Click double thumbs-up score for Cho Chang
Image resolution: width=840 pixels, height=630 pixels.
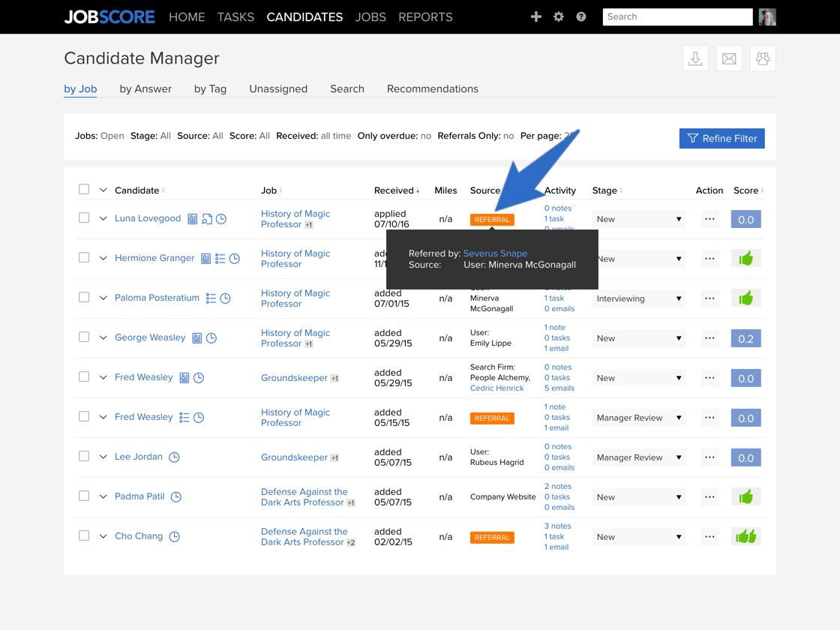click(745, 536)
